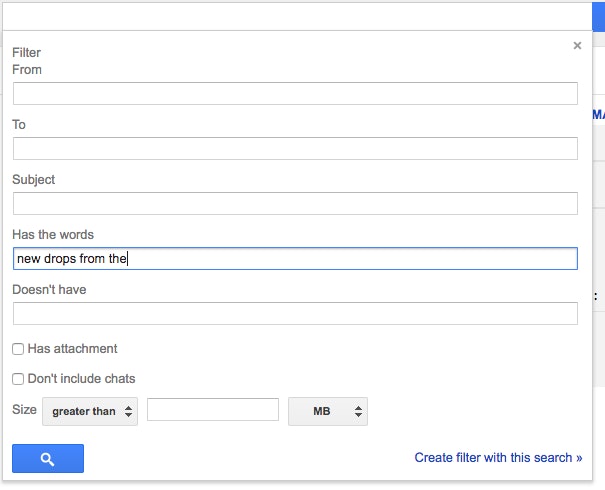The image size is (605, 490).
Task: Open the MB size unit dropdown
Action: (x=327, y=411)
